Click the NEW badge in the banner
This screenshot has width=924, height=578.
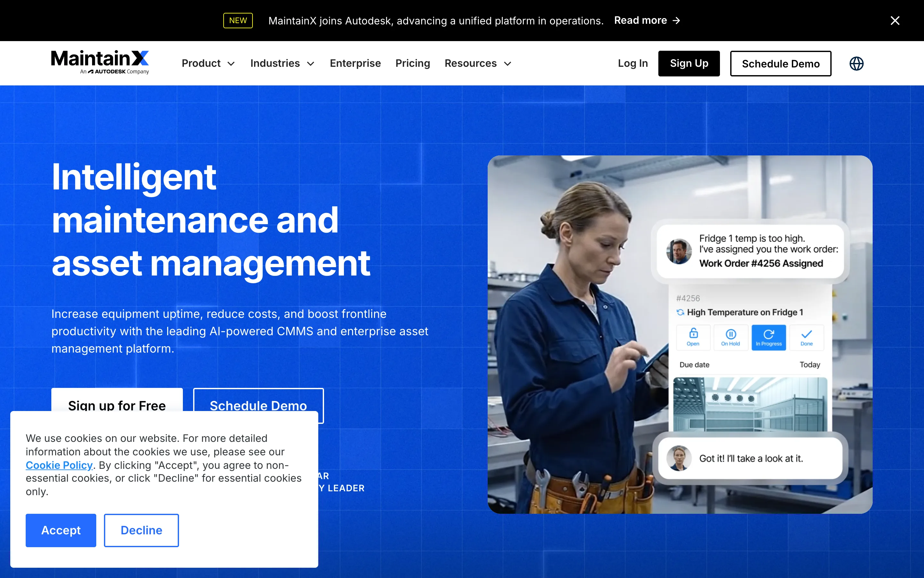(238, 21)
